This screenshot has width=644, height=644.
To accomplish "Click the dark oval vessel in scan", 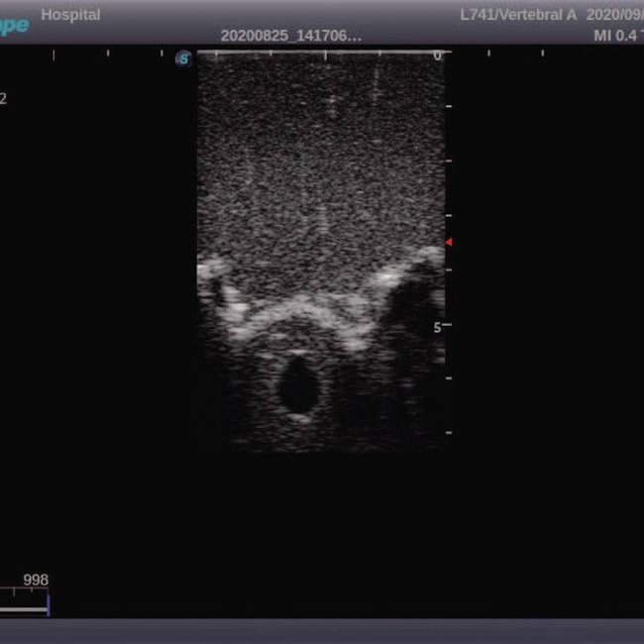I will (x=296, y=386).
